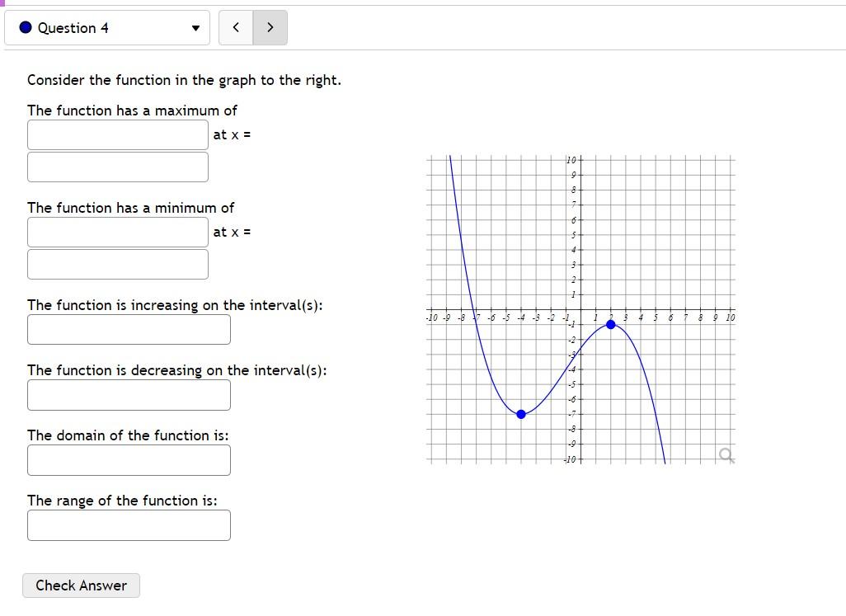The image size is (846, 616).
Task: Click inside the range answer box
Action: pyautogui.click(x=129, y=524)
